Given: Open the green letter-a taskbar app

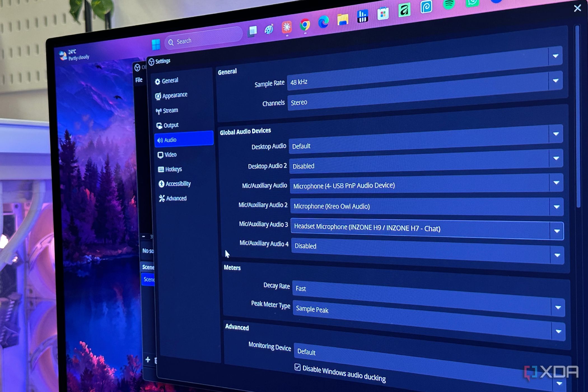Looking at the screenshot, I should 404,10.
